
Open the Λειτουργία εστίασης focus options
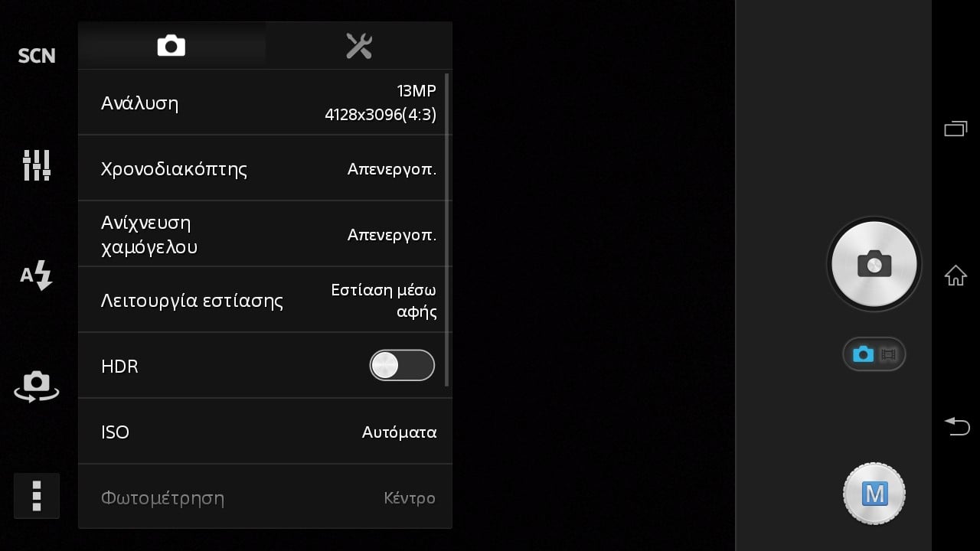tap(265, 300)
